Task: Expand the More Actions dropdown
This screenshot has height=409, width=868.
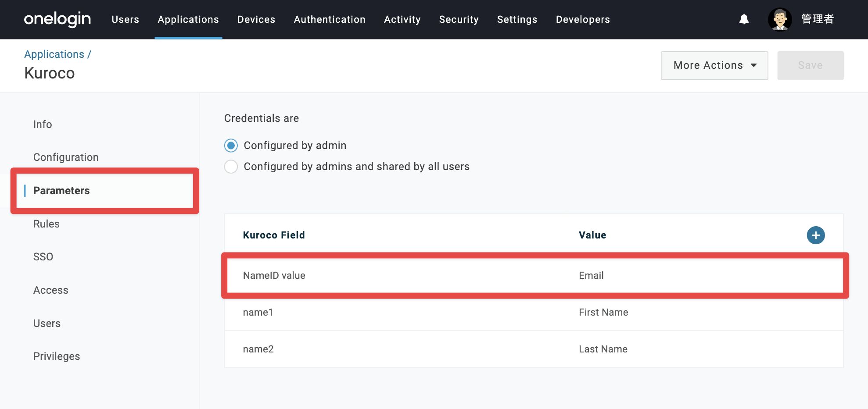Action: pos(714,65)
